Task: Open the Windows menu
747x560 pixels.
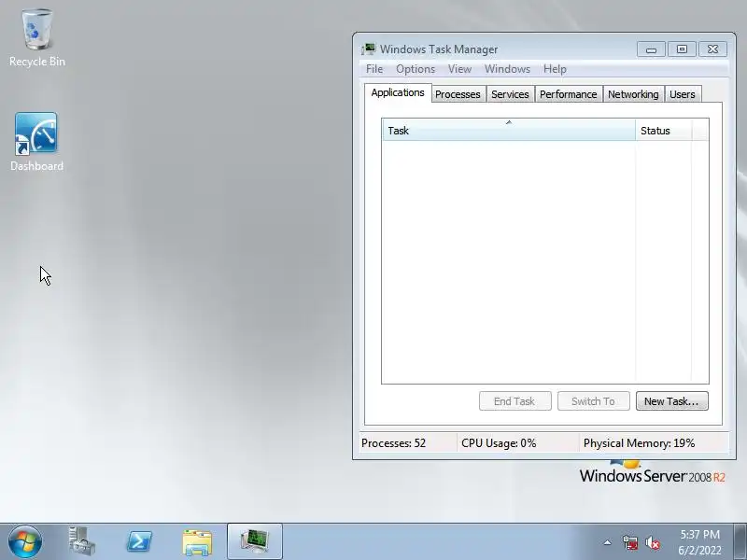Action: pos(507,69)
